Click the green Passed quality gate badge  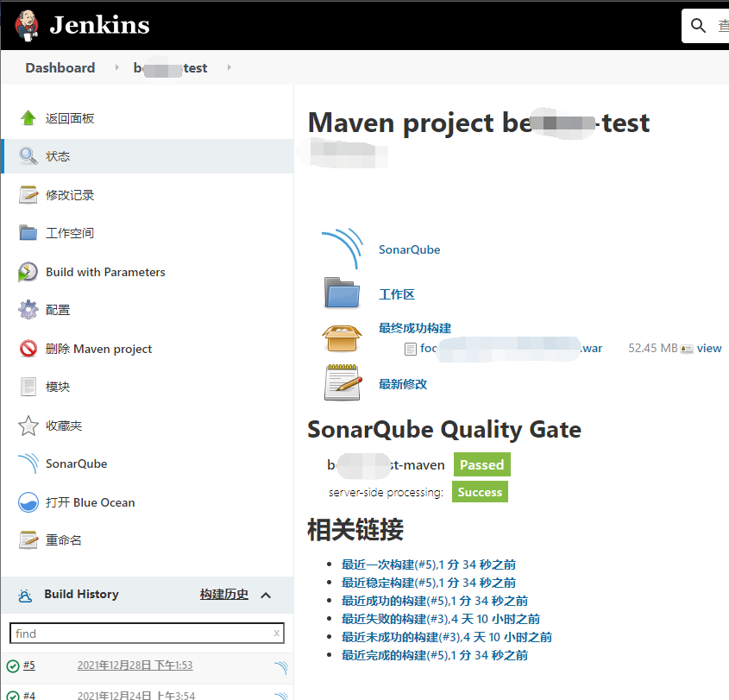[x=482, y=464]
